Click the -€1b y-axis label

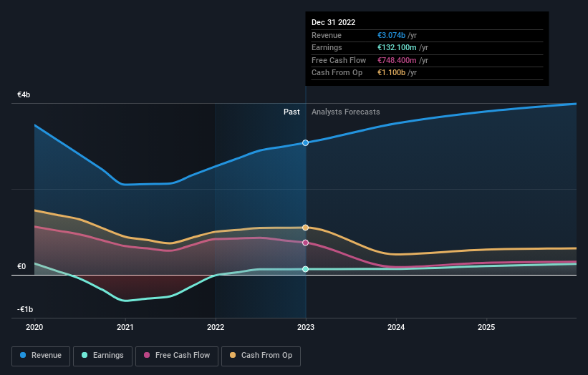[25, 309]
